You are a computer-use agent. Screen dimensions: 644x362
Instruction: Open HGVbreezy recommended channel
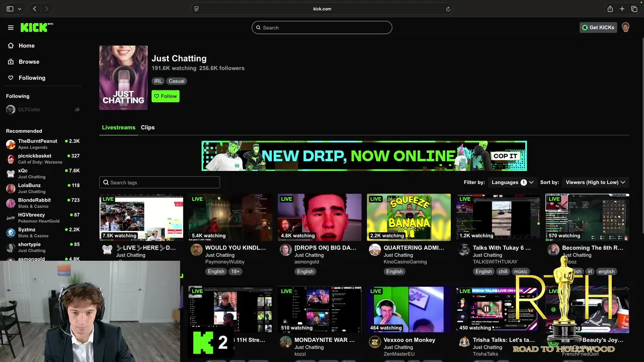pos(43,218)
